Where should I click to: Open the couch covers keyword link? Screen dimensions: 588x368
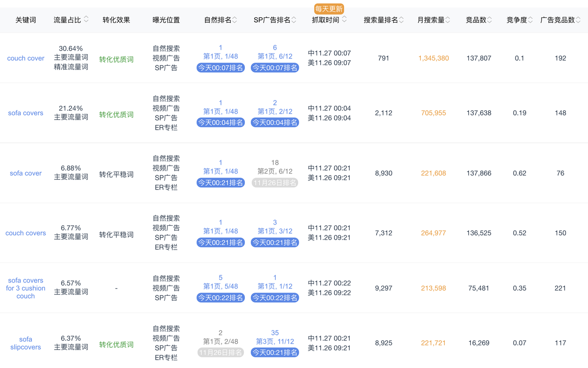pos(25,233)
